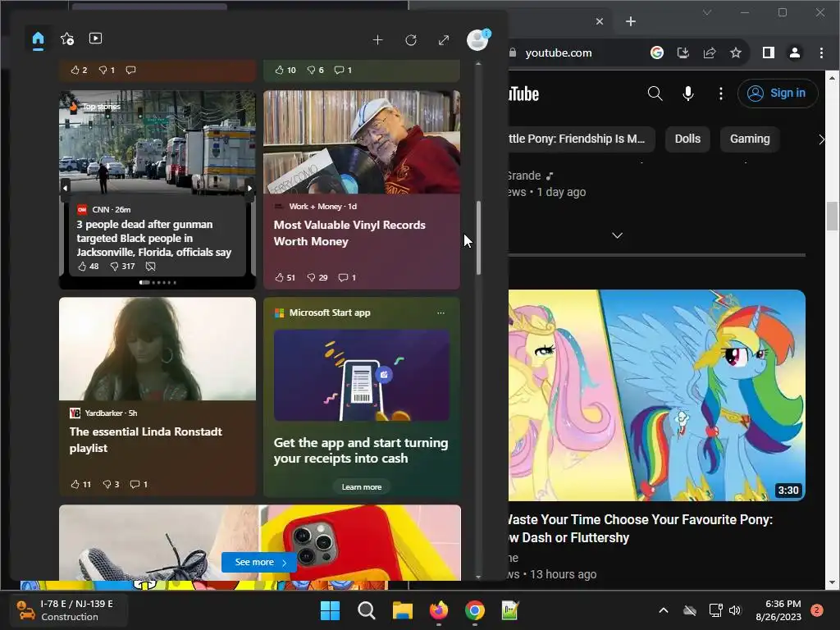840x630 pixels.
Task: Refresh the widgets feed
Action: pyautogui.click(x=411, y=40)
